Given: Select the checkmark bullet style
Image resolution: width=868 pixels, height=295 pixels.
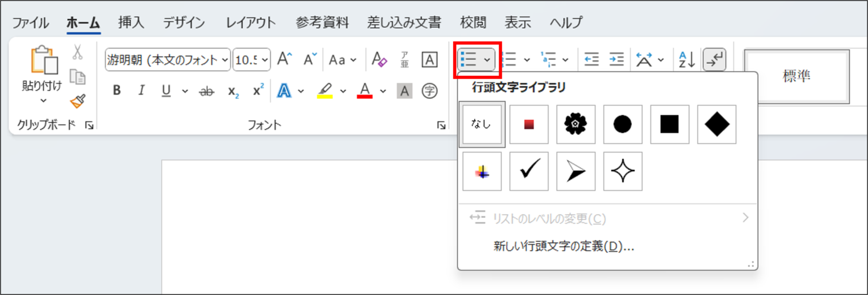Looking at the screenshot, I should [x=529, y=171].
